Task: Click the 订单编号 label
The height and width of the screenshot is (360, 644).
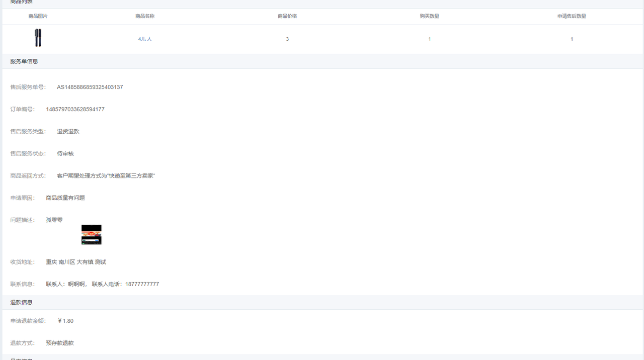Action: pos(23,110)
